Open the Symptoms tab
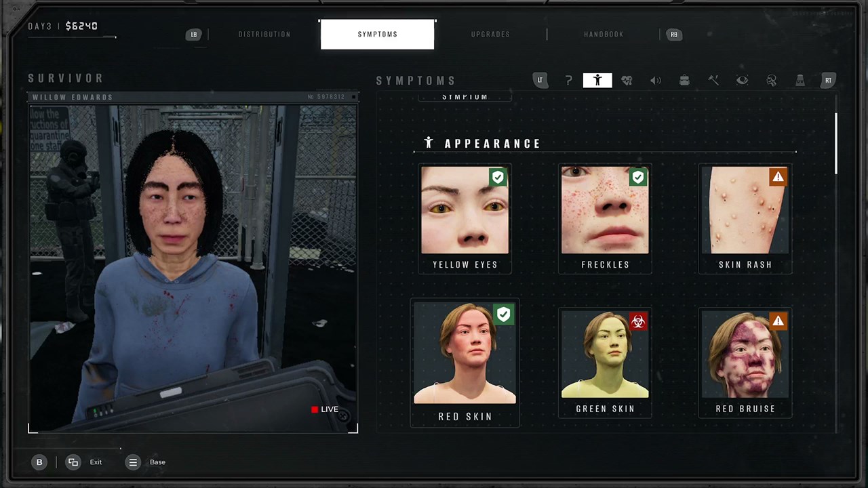 (x=378, y=35)
